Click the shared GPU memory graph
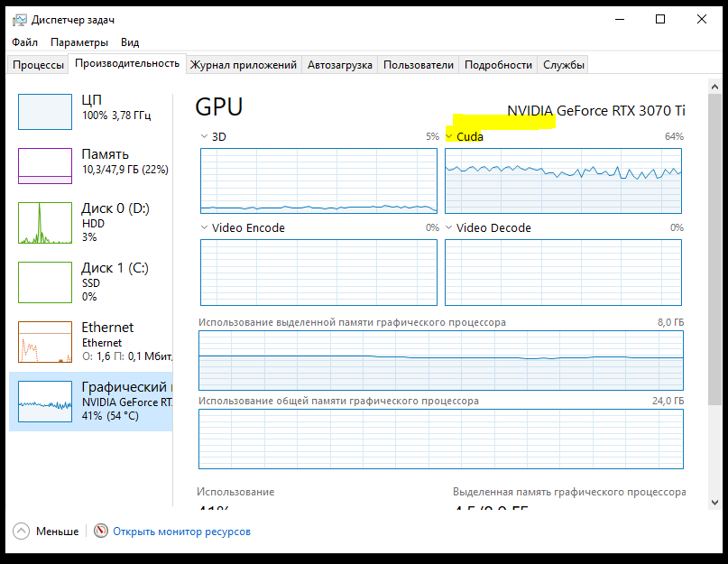 point(441,439)
